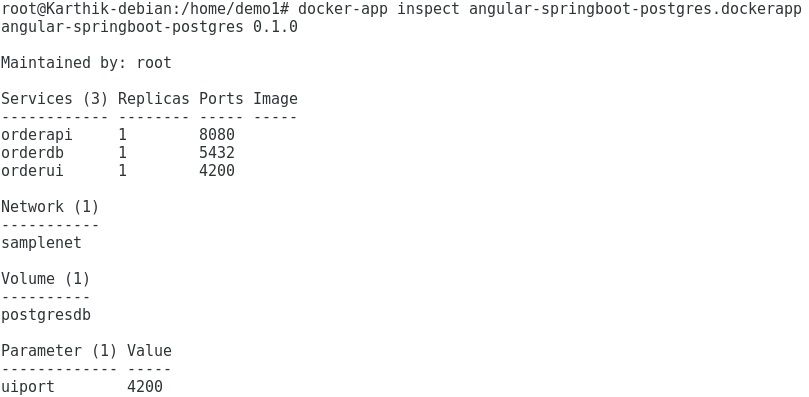
Task: Click the 4200 port for orderui
Action: [217, 170]
